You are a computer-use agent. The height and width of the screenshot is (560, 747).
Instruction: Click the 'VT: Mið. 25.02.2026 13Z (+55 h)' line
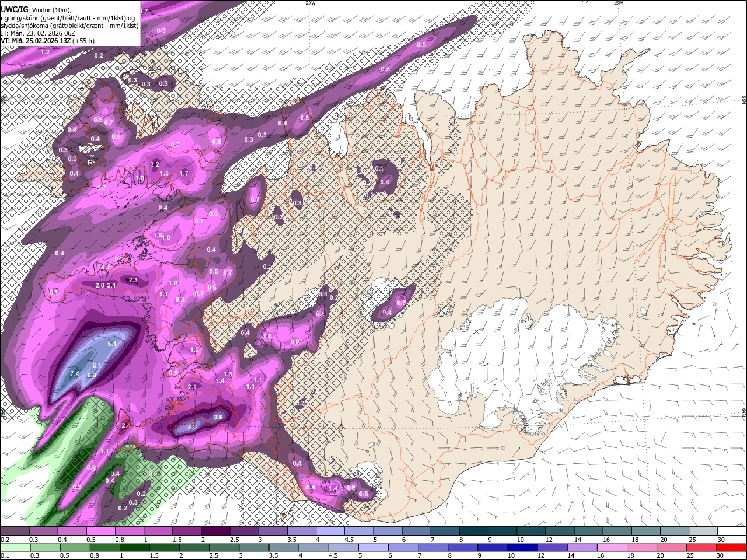pos(47,41)
